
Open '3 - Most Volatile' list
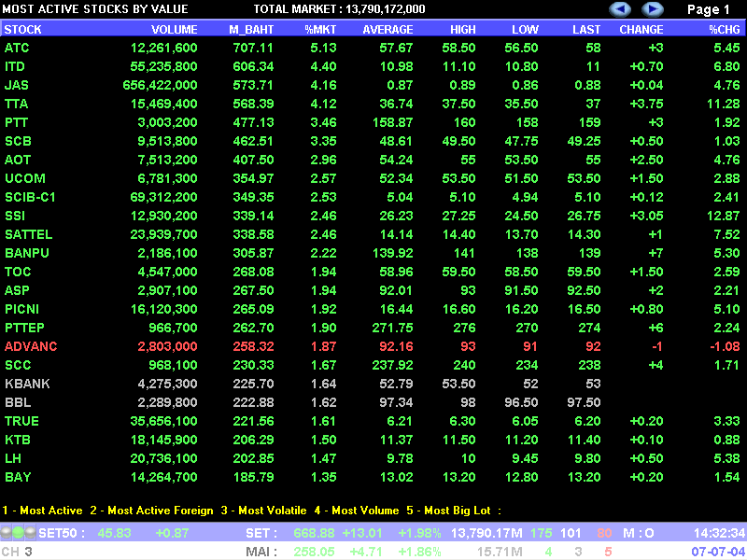coord(263,511)
